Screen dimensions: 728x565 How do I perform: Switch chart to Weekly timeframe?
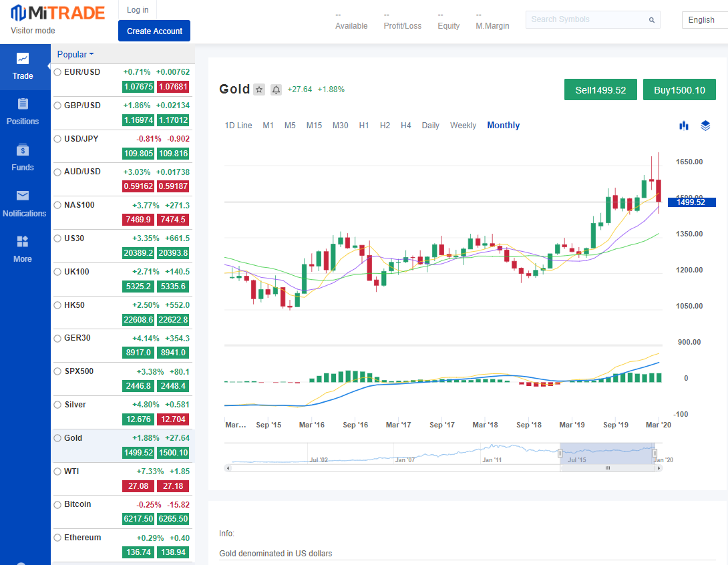click(463, 126)
